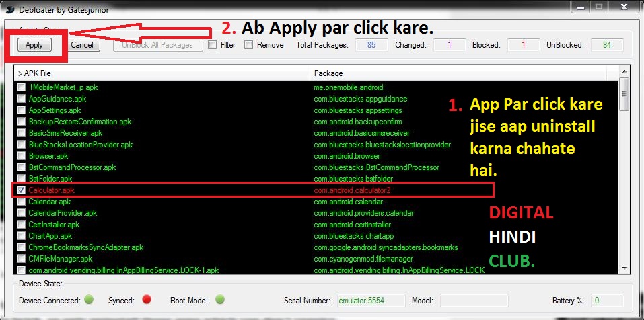644x320 pixels.
Task: Select package com.bluestacks.bluestackslocationprovider
Action: (382, 145)
